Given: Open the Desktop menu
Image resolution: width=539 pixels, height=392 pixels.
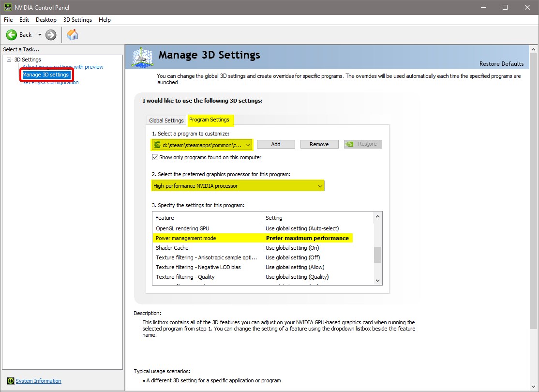Looking at the screenshot, I should pos(46,19).
